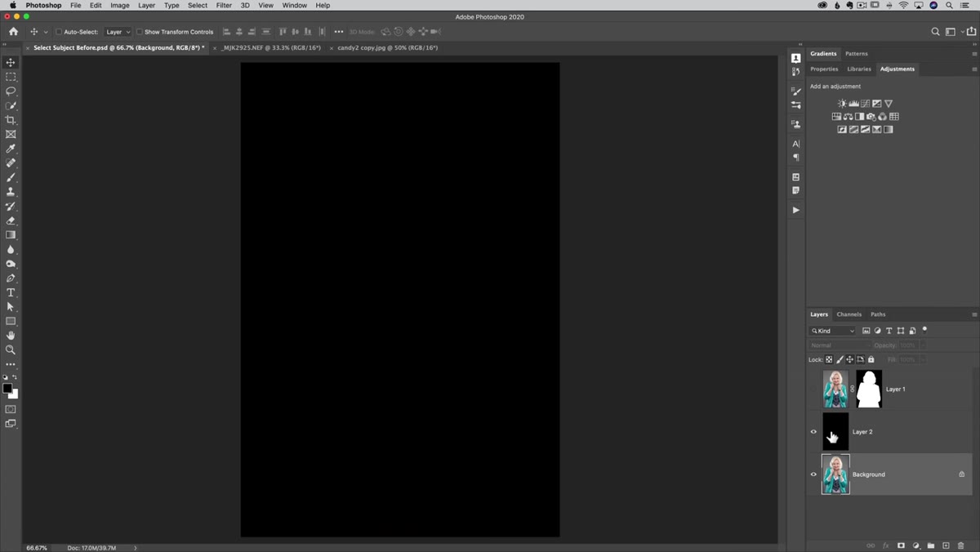Click the Home icon in options bar

(x=13, y=32)
